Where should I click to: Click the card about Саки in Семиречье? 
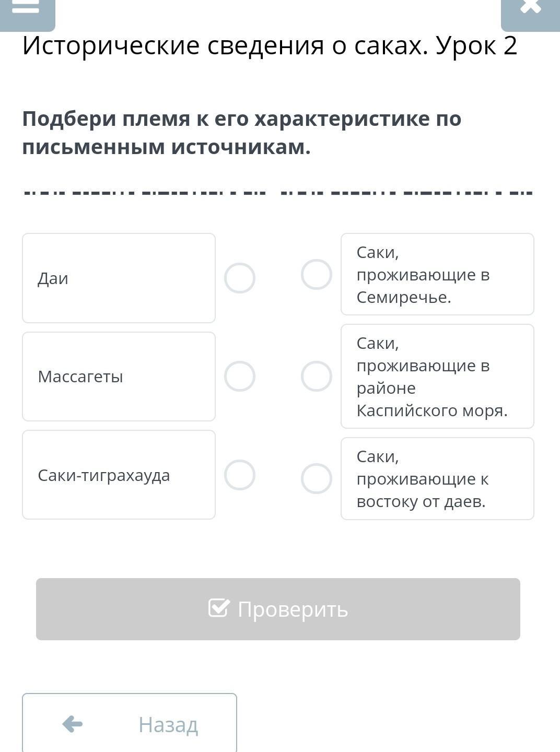click(x=437, y=274)
